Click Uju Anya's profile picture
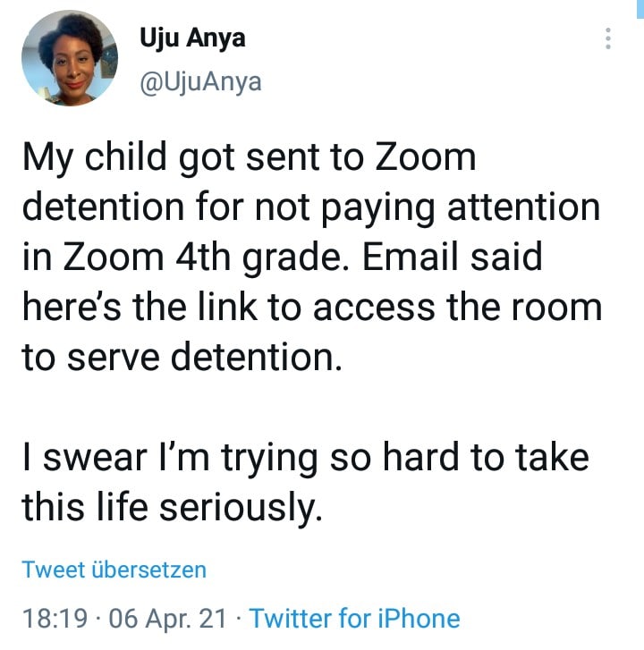This screenshot has height=650, width=644. 69,58
